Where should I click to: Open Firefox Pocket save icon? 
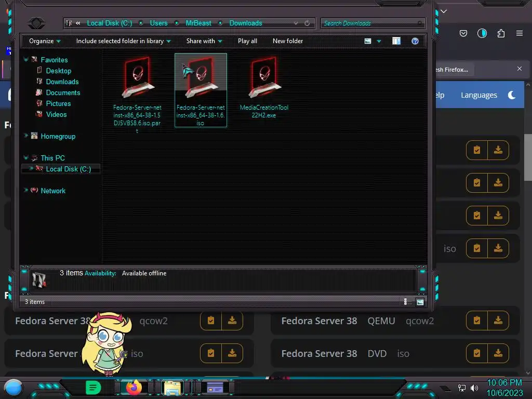(463, 33)
